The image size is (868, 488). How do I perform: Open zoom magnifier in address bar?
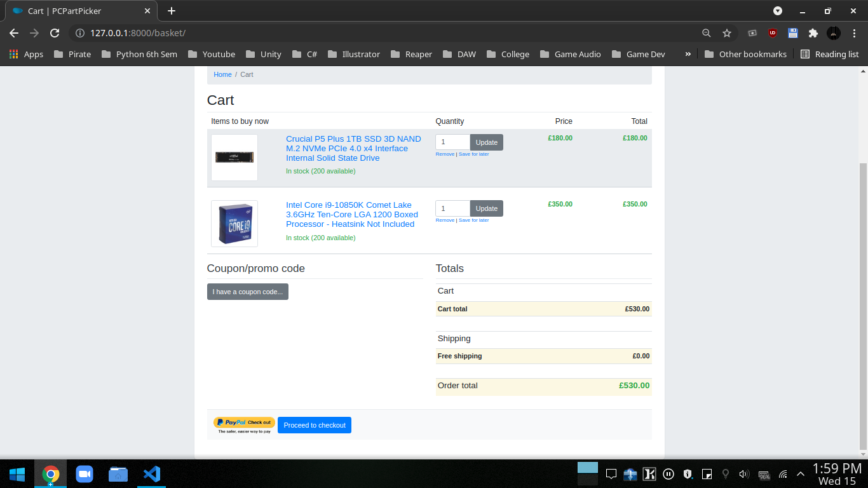tap(707, 33)
